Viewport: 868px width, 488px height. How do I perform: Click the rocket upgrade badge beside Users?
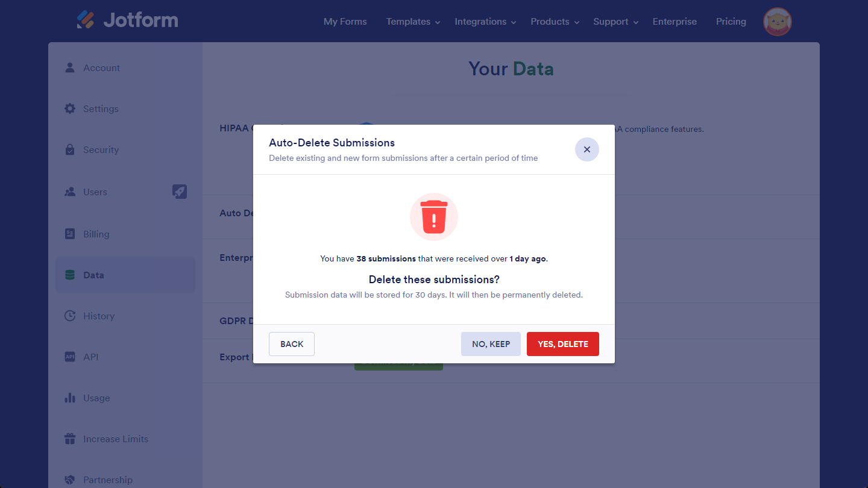click(x=180, y=192)
